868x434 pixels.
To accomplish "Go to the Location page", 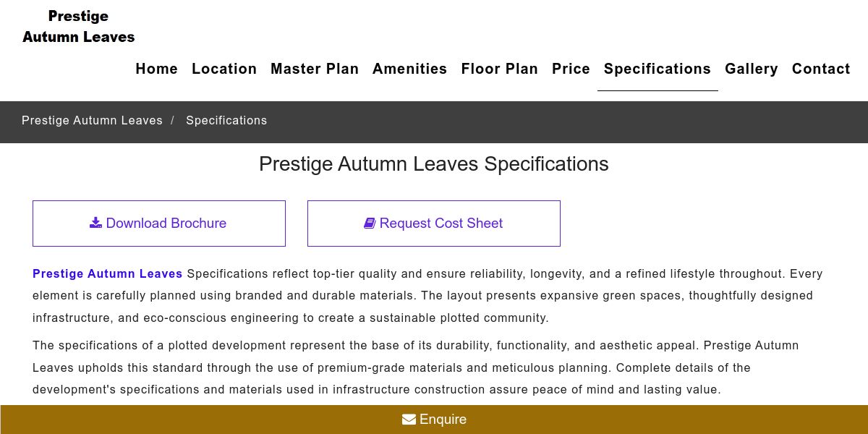I will coord(224,69).
